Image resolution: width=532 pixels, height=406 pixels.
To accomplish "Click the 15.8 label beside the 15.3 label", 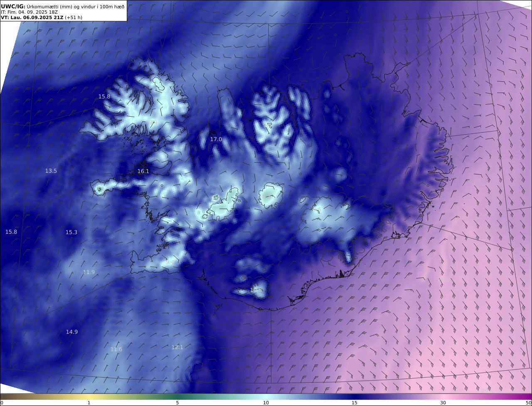I will (x=11, y=232).
